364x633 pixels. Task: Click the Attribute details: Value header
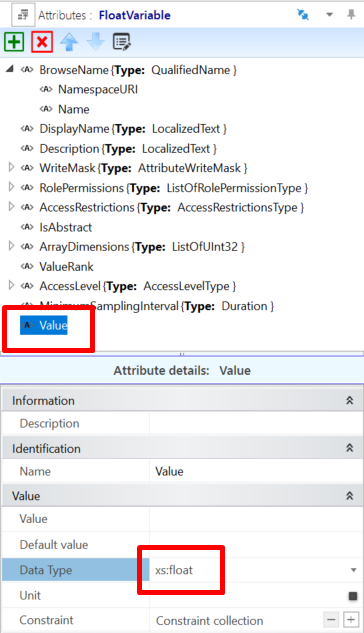182,371
